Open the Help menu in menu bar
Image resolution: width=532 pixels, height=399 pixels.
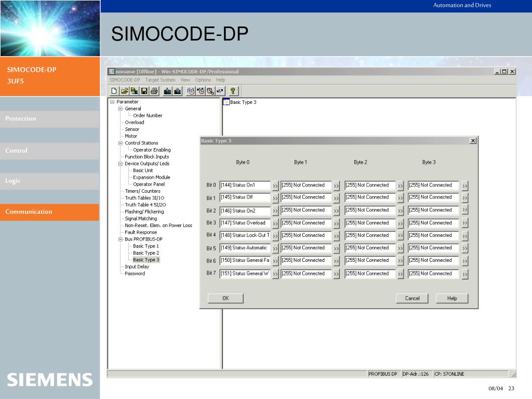pyautogui.click(x=220, y=79)
